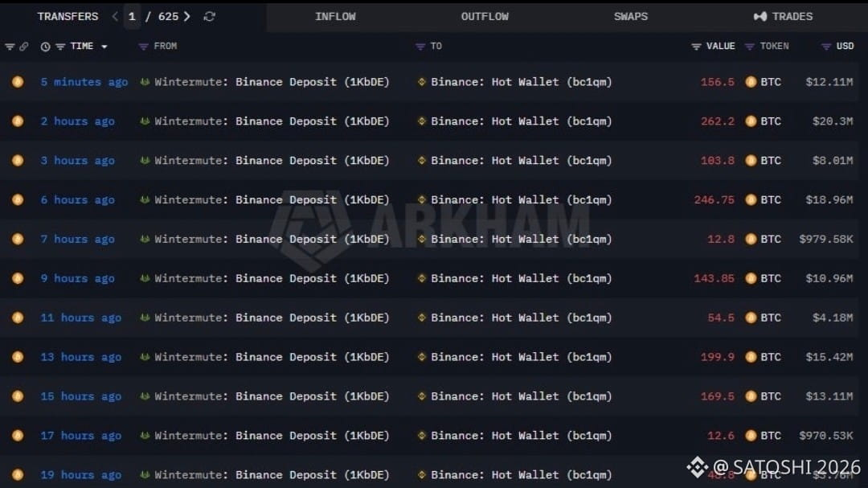Click the $10.96M USD amount

tap(829, 279)
